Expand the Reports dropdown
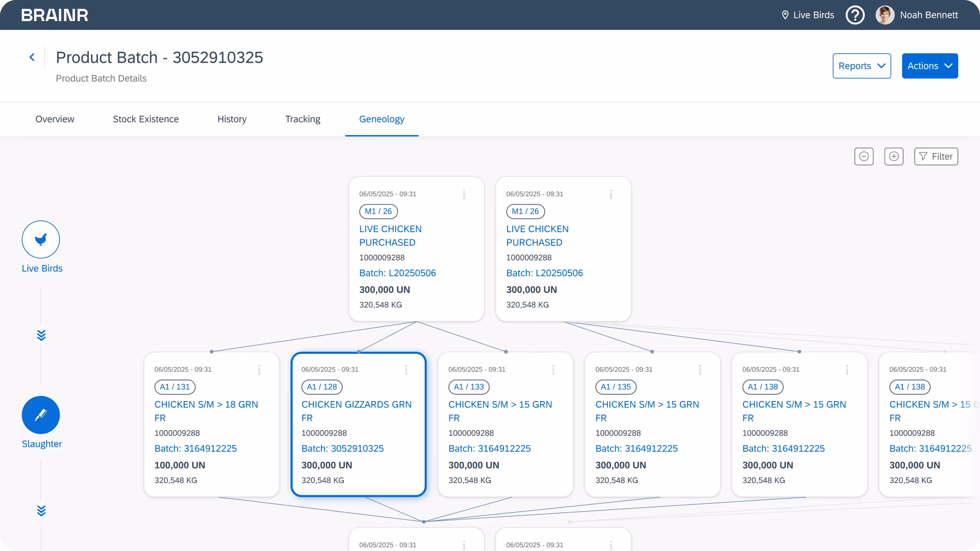Screen dimensions: 980x551 tap(861, 66)
